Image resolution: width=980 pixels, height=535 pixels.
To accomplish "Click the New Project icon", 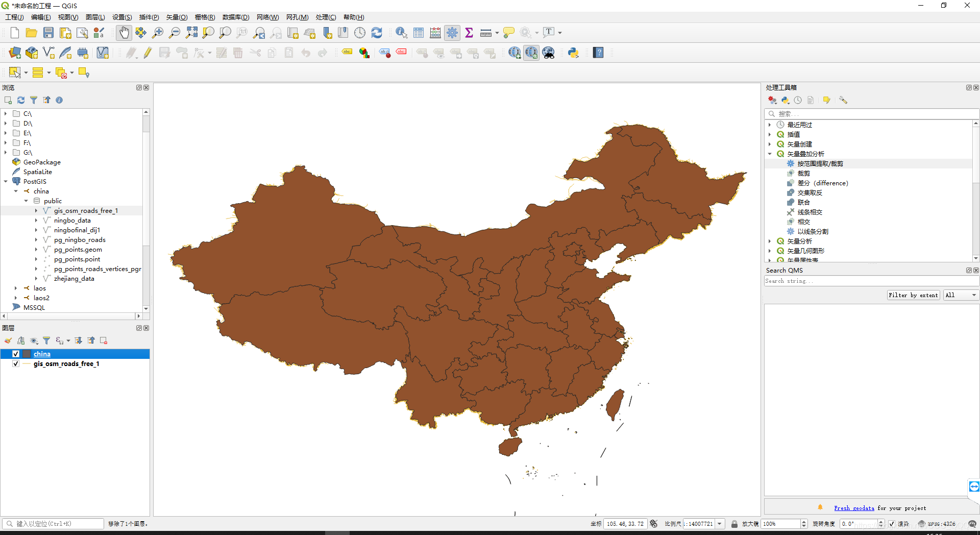I will [14, 33].
